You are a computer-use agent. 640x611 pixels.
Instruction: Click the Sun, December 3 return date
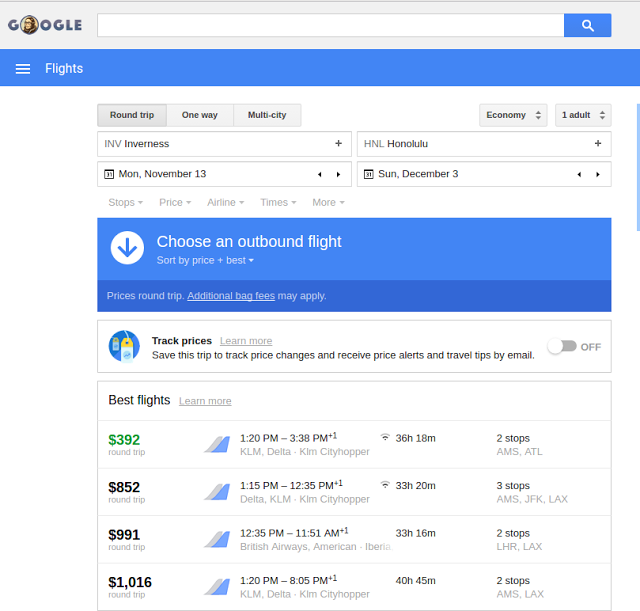tap(418, 174)
